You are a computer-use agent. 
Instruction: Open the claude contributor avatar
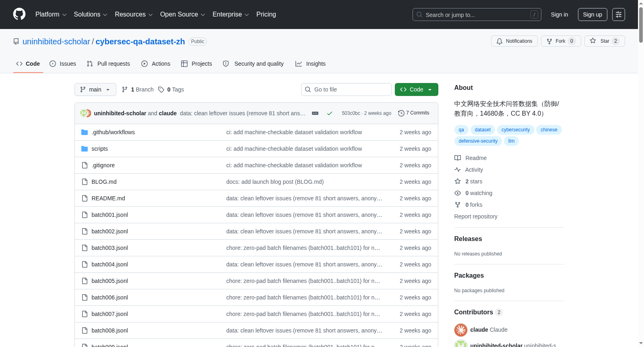(x=461, y=330)
